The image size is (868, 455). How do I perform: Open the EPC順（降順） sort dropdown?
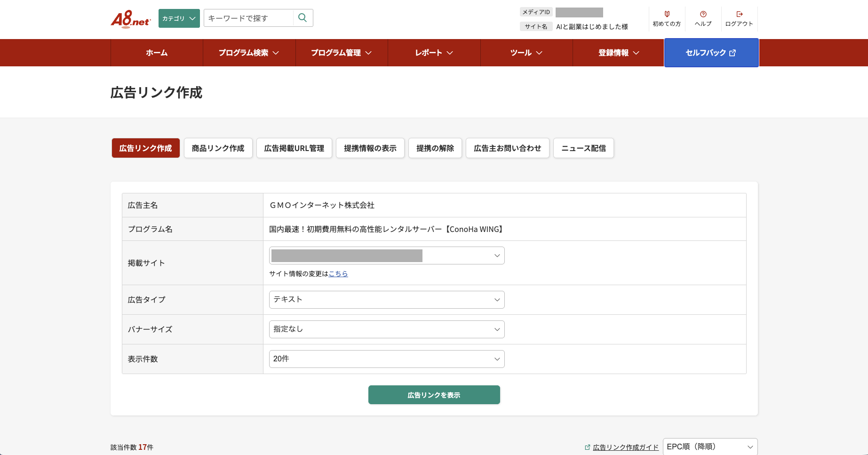click(x=710, y=447)
